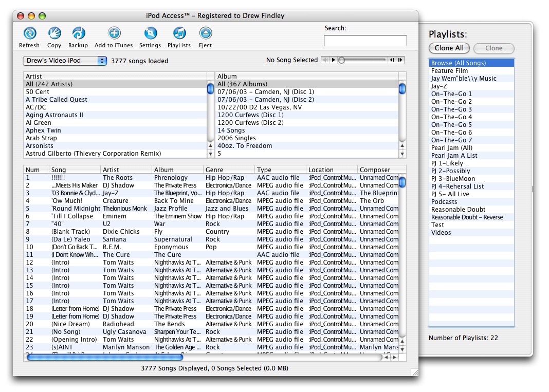The width and height of the screenshot is (549, 392).
Task: Click the down arrow on the Artist list scrollbar
Action: point(210,153)
